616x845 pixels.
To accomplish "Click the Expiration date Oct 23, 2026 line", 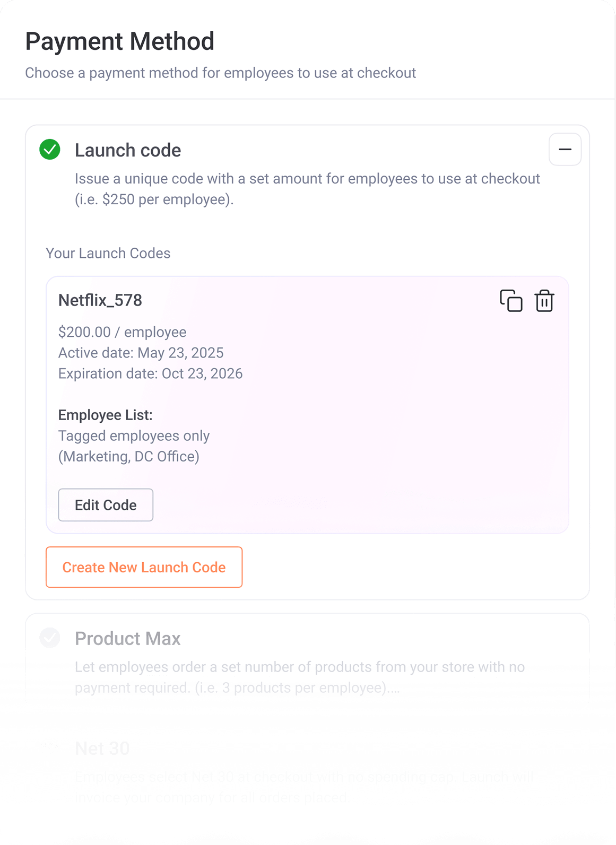I will coord(150,373).
